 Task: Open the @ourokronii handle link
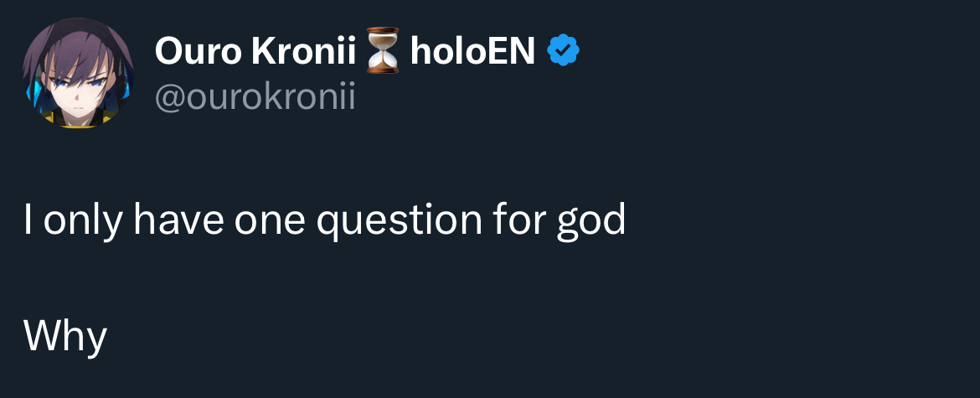coord(255,97)
